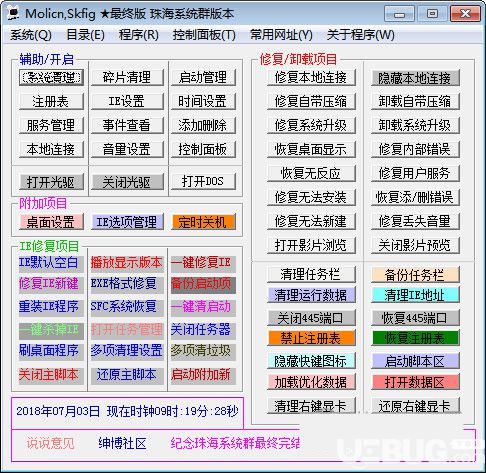Click 还原主脚本 item
486x473 pixels.
(x=127, y=375)
